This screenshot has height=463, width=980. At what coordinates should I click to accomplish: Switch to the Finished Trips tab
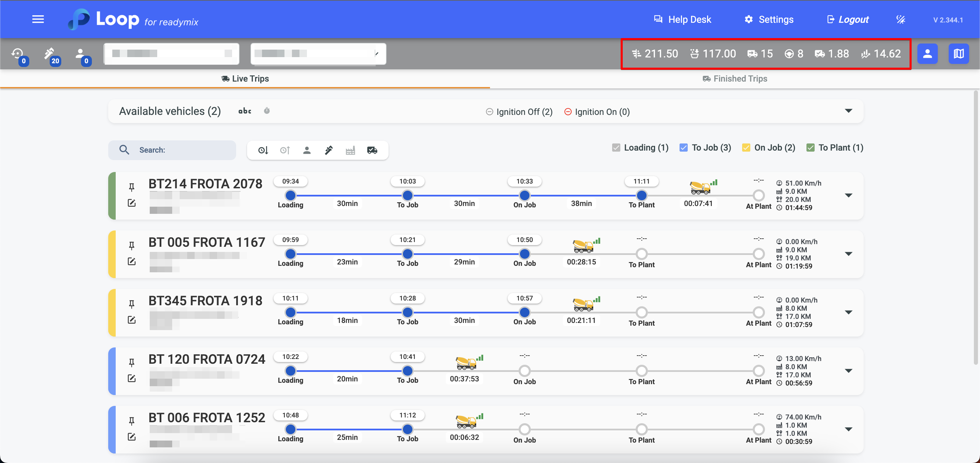[x=735, y=79]
